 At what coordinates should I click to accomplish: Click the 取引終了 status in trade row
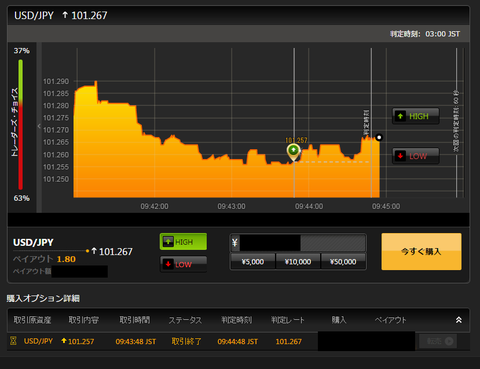(x=186, y=341)
